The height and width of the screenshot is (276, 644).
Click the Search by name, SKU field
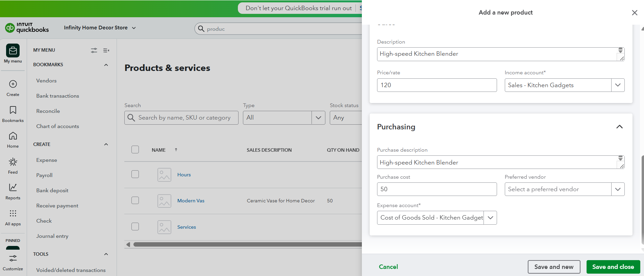[181, 118]
